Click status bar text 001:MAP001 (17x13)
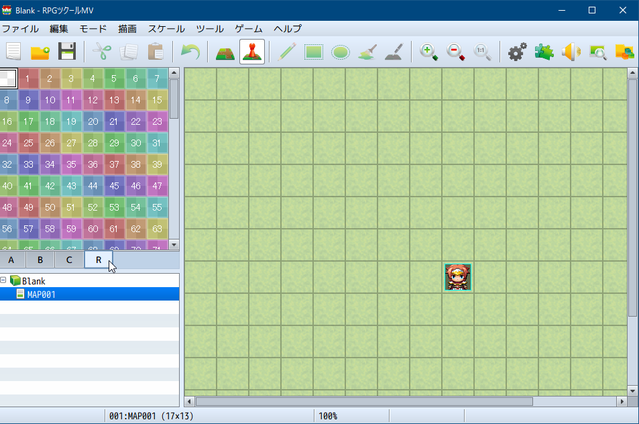 151,416
